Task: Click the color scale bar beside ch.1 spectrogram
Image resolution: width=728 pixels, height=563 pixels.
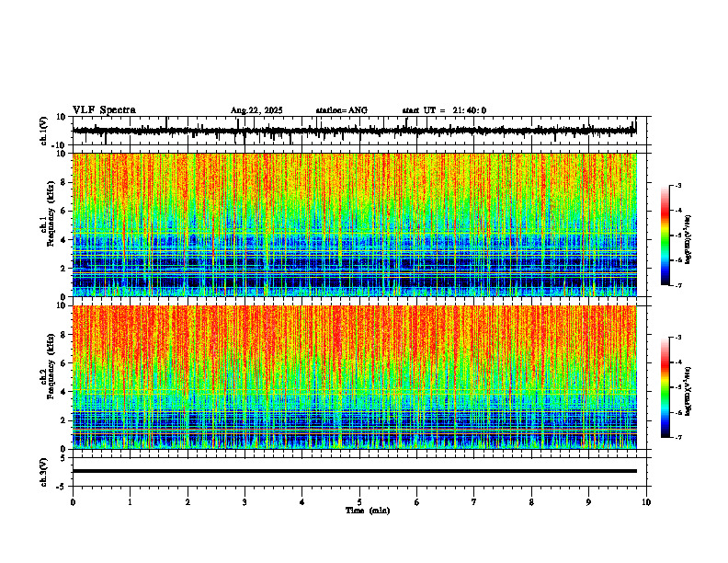Action: [x=665, y=236]
